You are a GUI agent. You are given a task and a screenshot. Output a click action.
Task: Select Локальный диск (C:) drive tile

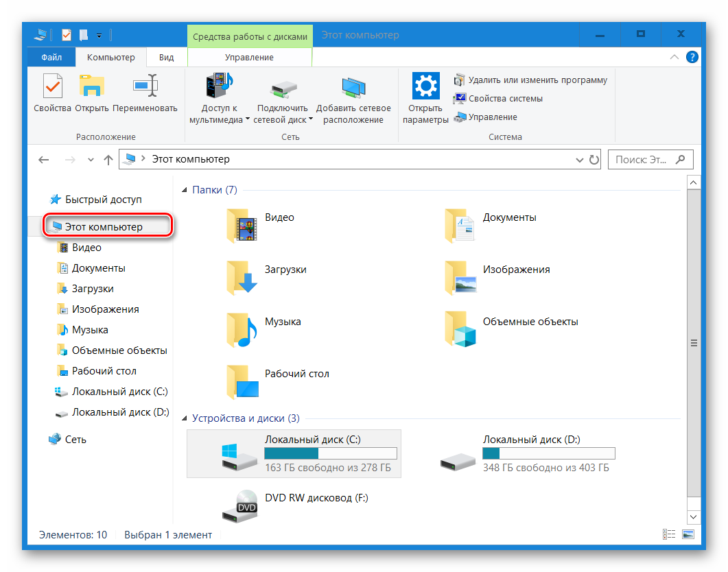click(294, 454)
